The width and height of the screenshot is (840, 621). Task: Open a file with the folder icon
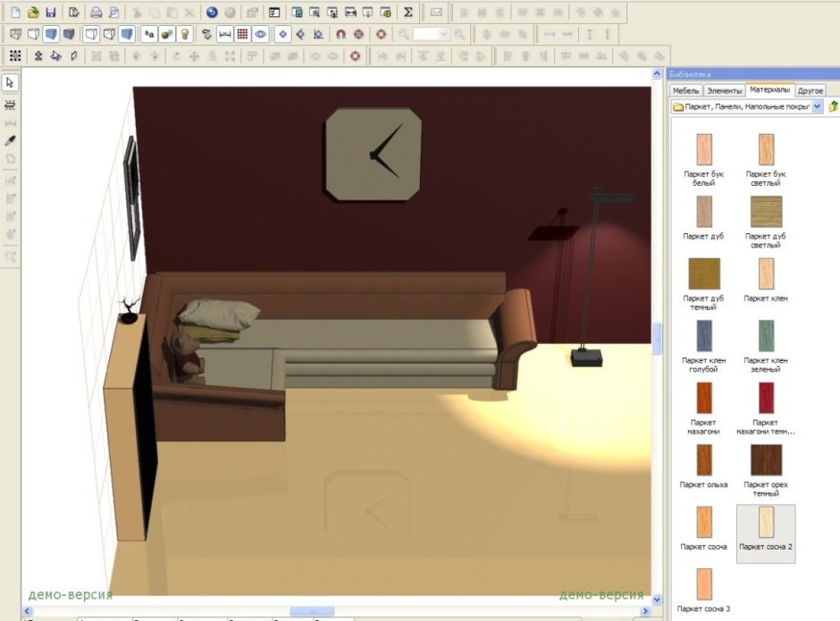pos(33,13)
